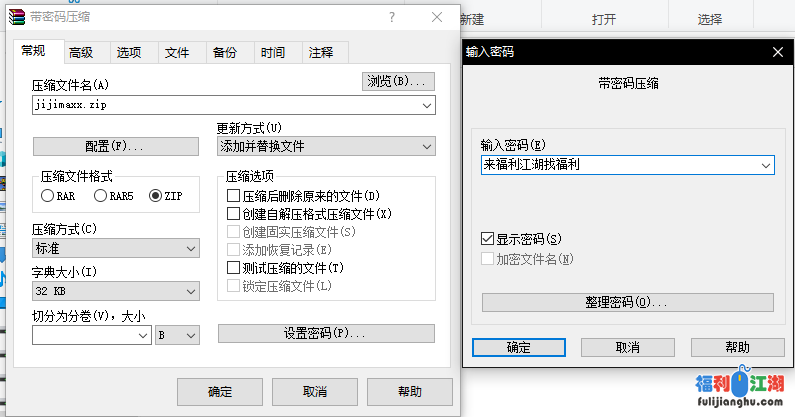
Task: Expand the 更新方式 dropdown
Action: pyautogui.click(x=426, y=147)
